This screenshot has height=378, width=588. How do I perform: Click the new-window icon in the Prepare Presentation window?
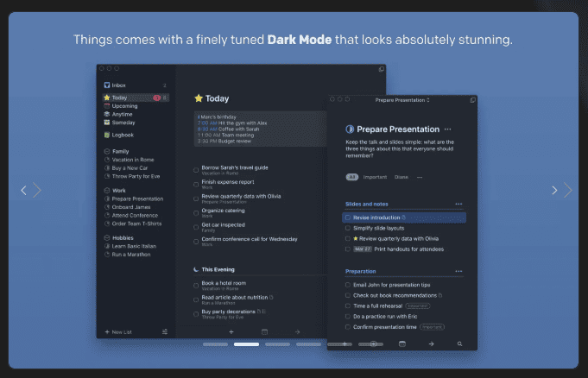pyautogui.click(x=472, y=100)
